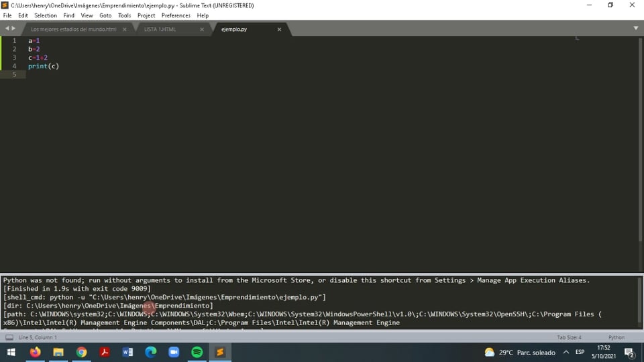Open the Preferences menu

[x=176, y=15]
